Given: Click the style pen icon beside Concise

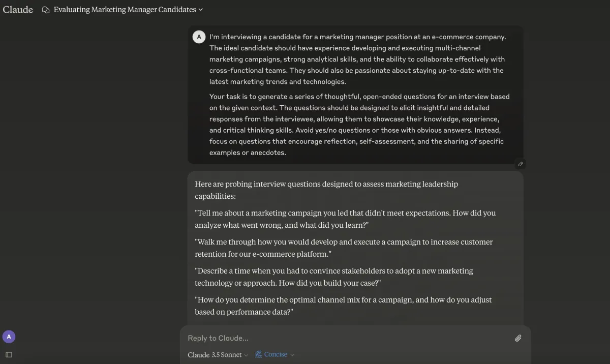Looking at the screenshot, I should tap(259, 354).
